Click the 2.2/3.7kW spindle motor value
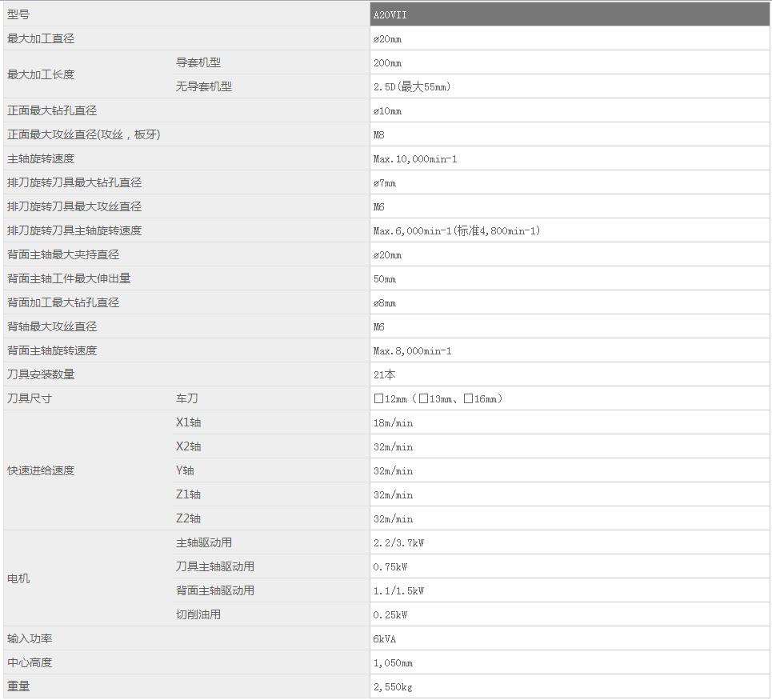The image size is (772, 700). point(398,542)
